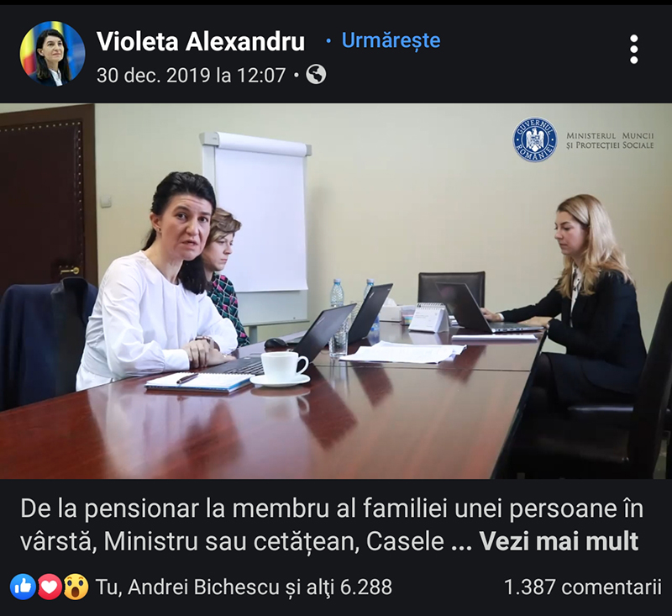Click the Wow face reaction icon
The height and width of the screenshot is (616, 672).
76,587
